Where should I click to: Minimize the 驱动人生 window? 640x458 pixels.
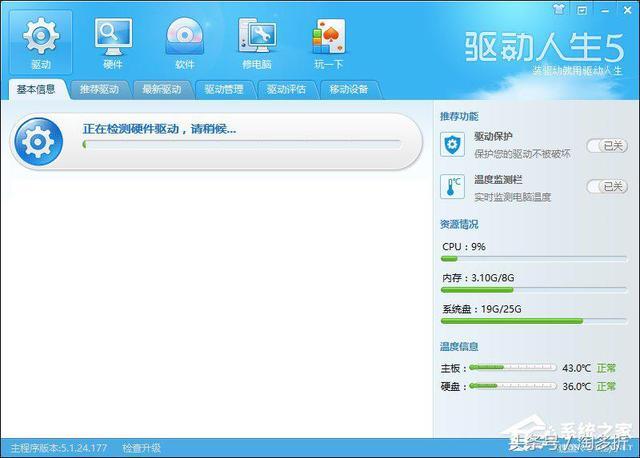[605, 10]
